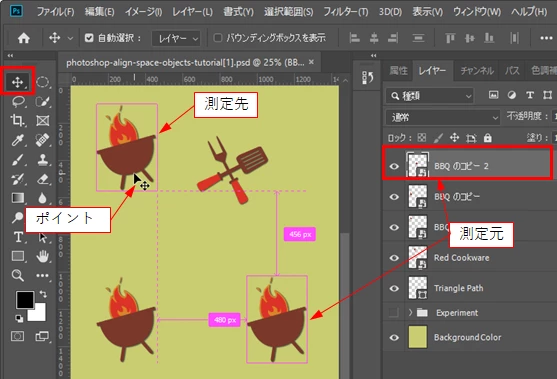Select the Lasso tool
The image size is (557, 379).
(17, 102)
